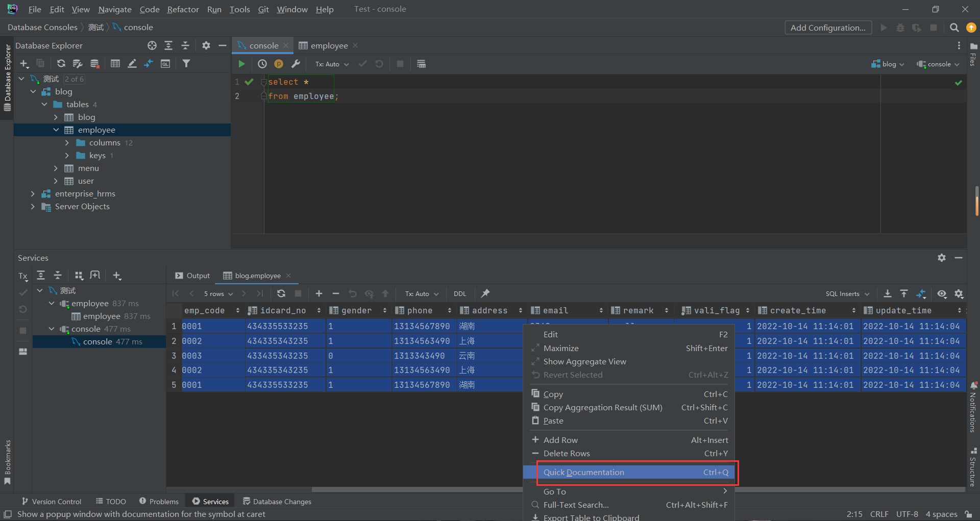Click Add Configuration button
Viewport: 980px width, 521px height.
(828, 28)
